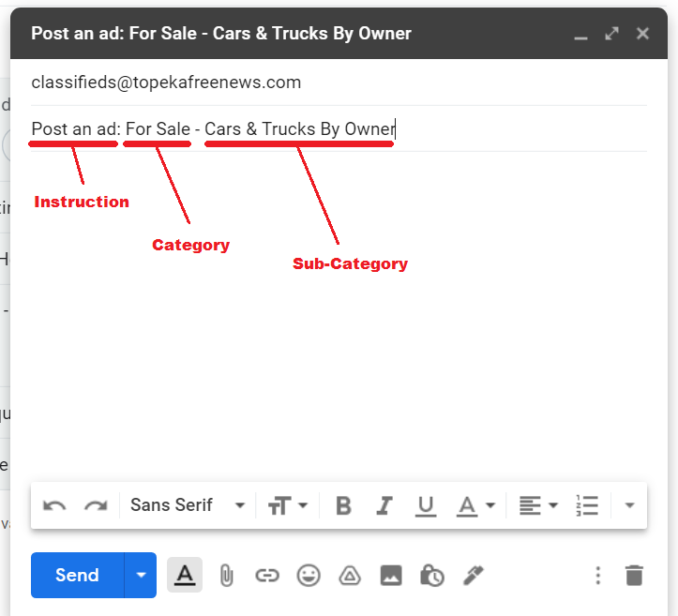This screenshot has height=616, width=678.
Task: Insert signature with the pen icon
Action: tap(474, 576)
